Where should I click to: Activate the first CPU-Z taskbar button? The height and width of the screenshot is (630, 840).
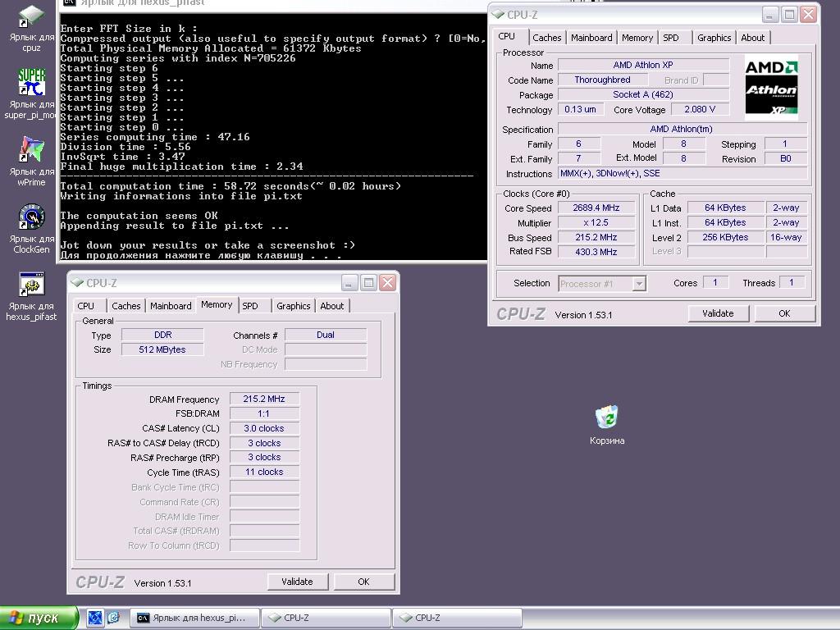326,618
